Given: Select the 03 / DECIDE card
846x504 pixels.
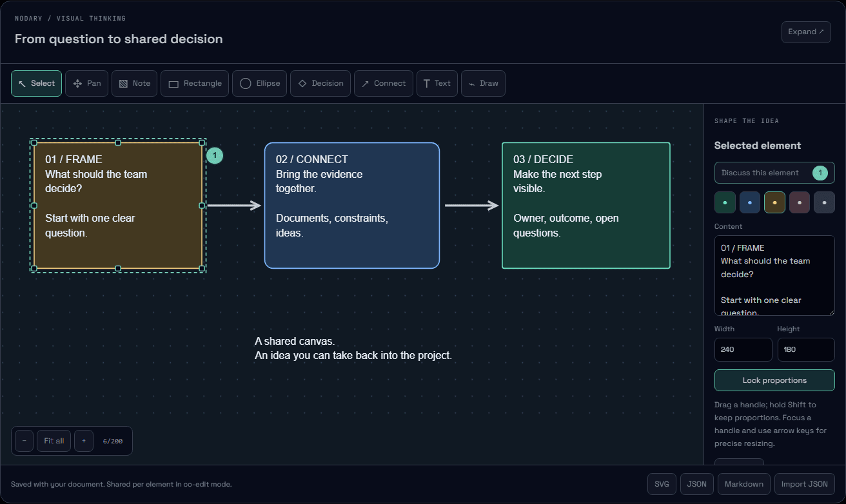Looking at the screenshot, I should 586,206.
